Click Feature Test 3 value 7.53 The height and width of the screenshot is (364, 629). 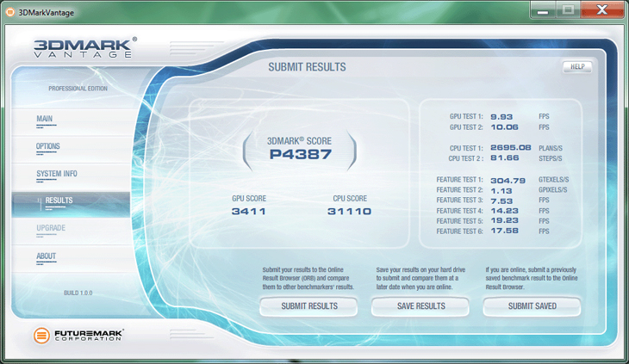click(x=501, y=201)
